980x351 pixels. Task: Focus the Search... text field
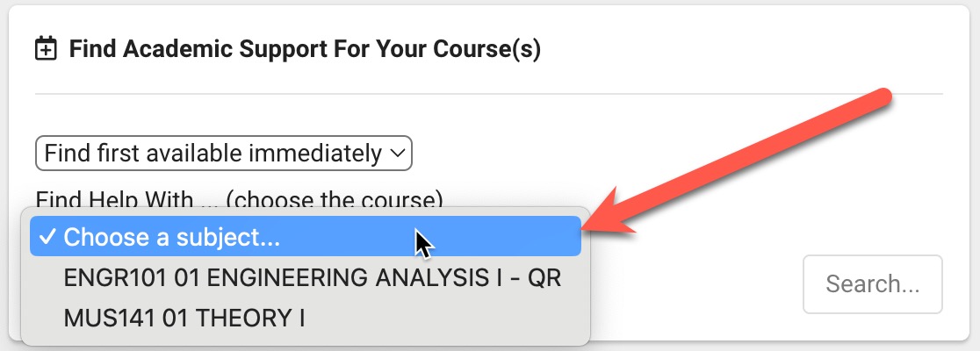(873, 284)
